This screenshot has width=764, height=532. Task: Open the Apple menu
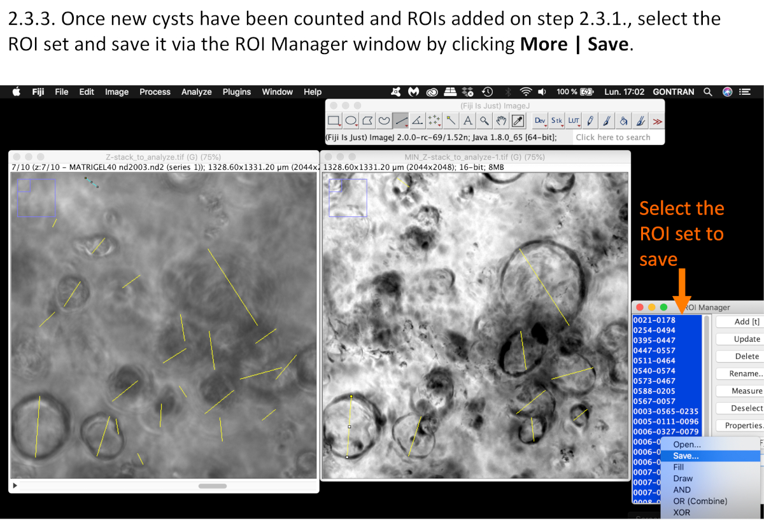pos(17,92)
